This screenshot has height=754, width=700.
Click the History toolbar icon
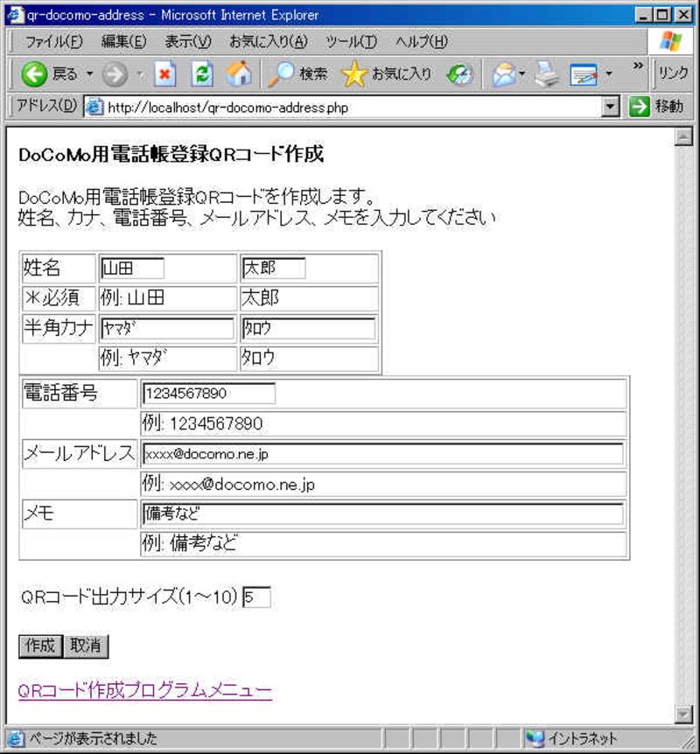coord(459,75)
